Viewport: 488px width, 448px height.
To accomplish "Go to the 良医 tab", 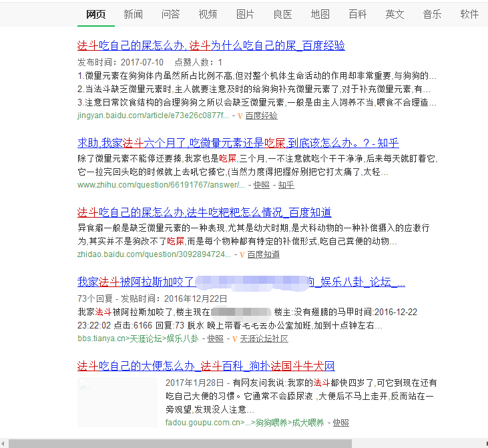I will [282, 14].
